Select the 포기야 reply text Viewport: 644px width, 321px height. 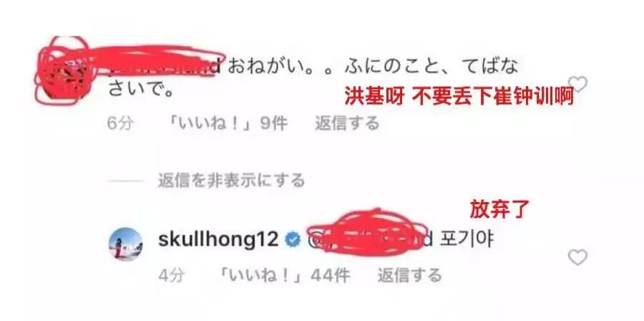point(466,239)
